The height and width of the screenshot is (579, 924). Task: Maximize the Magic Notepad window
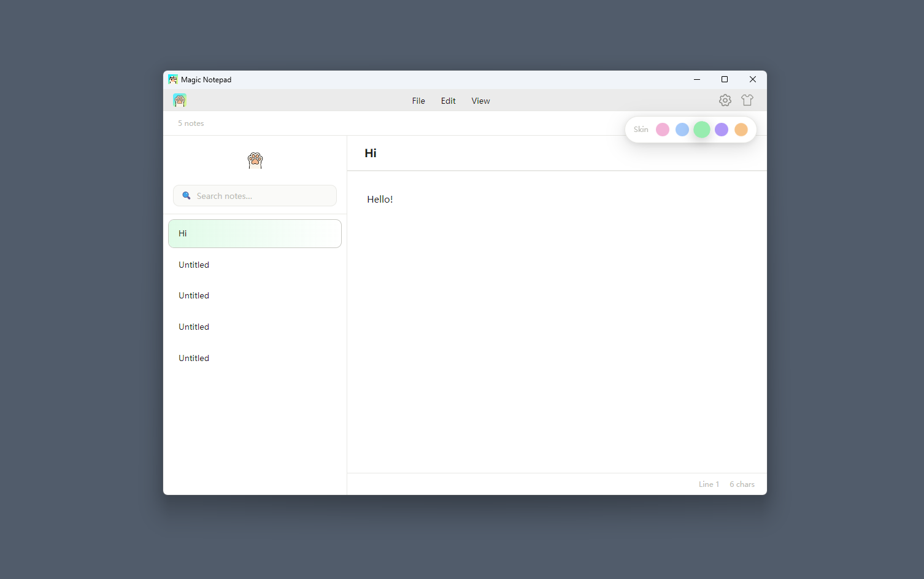coord(725,79)
